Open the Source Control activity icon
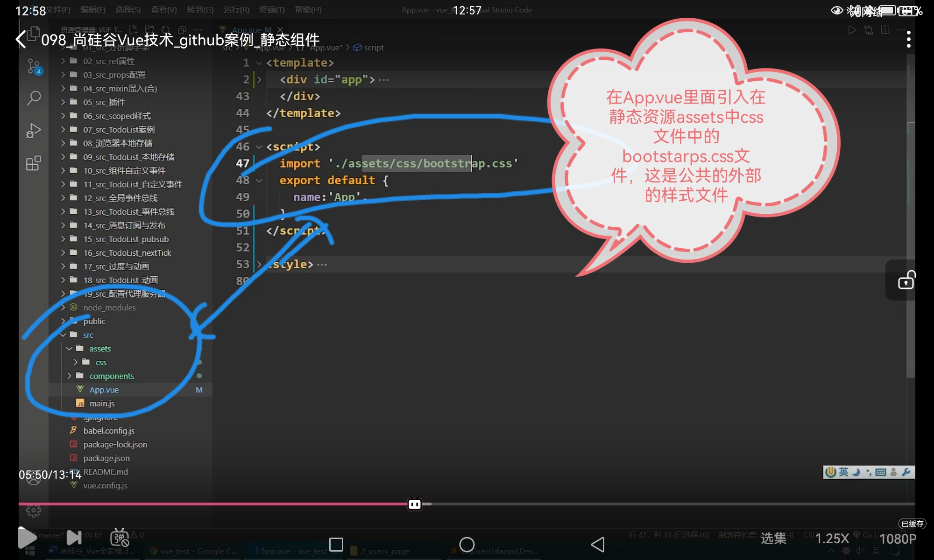 [34, 67]
